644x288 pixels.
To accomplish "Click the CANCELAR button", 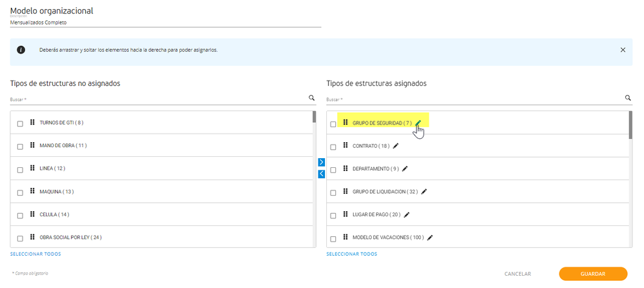I will click(x=518, y=274).
